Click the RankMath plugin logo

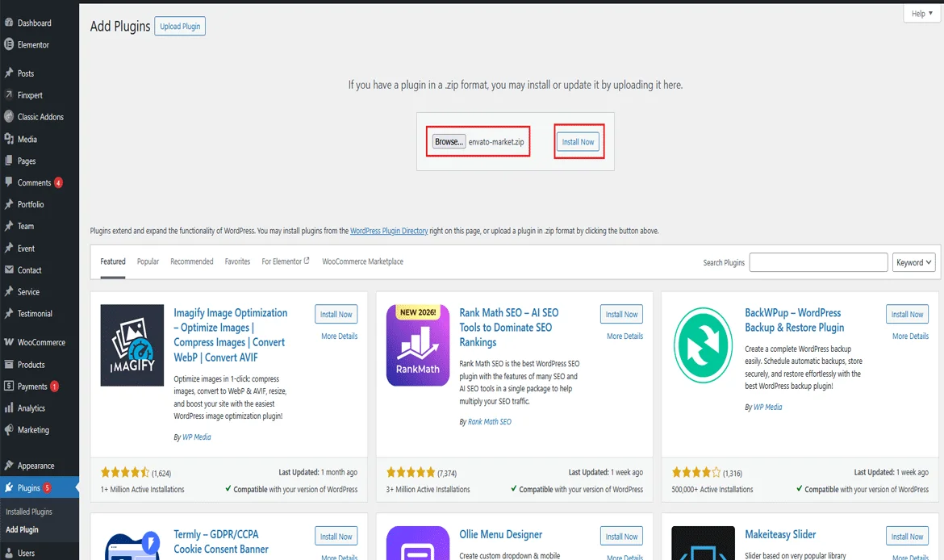click(418, 345)
